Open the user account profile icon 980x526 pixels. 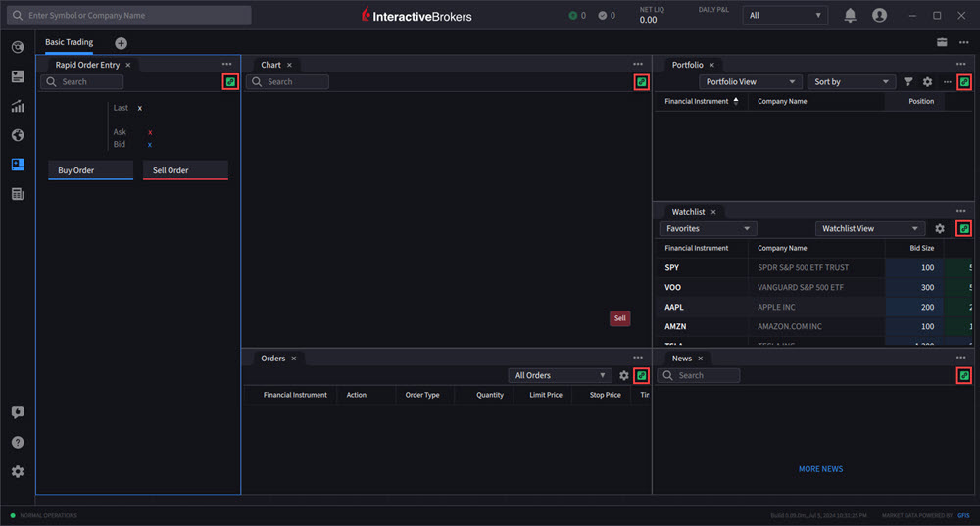tap(879, 15)
